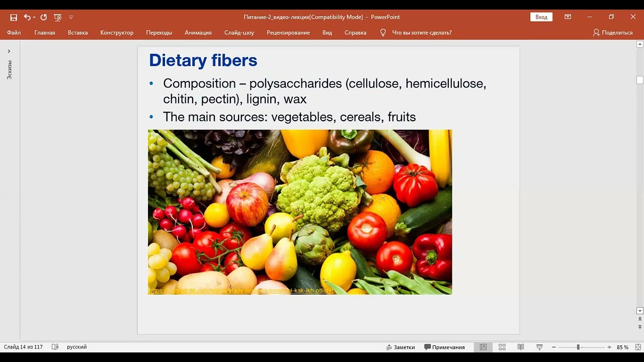Click the slide title 'Dietary fibers'
644x362 pixels.
(x=203, y=60)
